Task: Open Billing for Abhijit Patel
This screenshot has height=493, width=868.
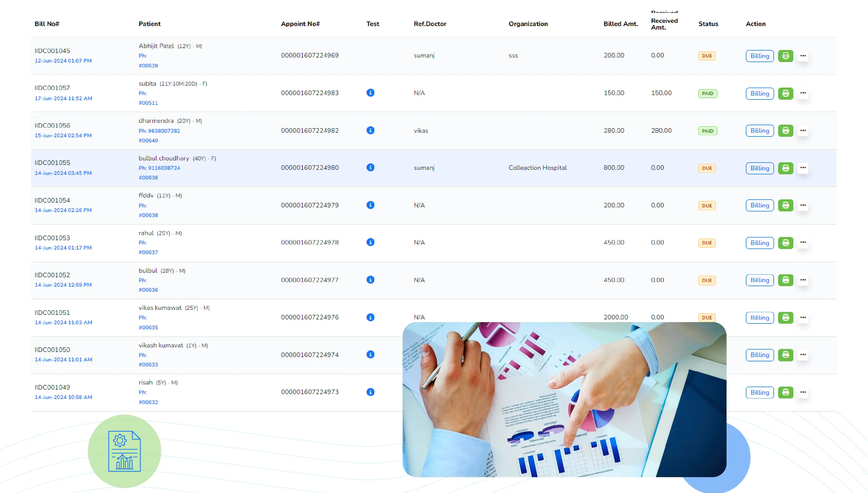Action: click(x=760, y=56)
